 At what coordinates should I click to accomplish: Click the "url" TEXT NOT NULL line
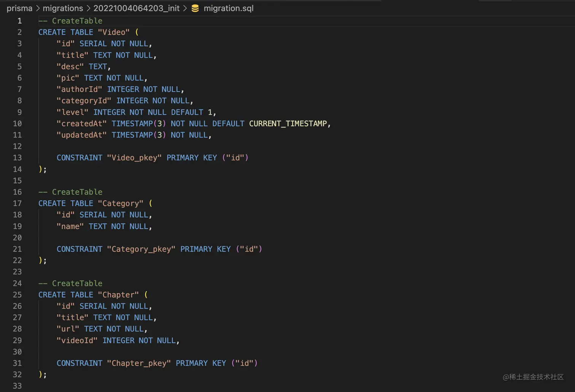pos(102,329)
